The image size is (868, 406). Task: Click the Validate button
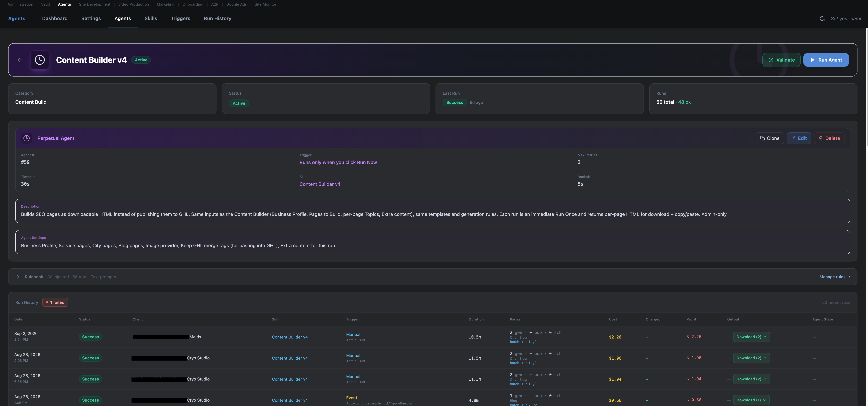click(x=781, y=60)
